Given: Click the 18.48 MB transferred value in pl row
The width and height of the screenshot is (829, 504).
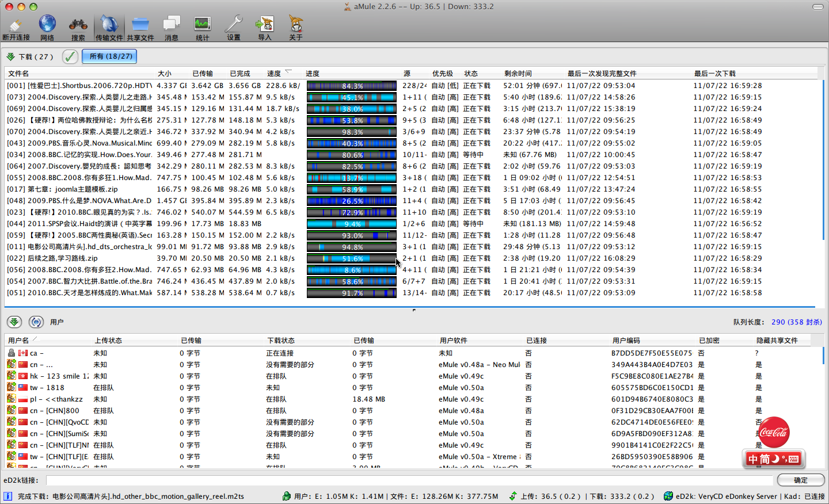Looking at the screenshot, I should click(368, 399).
